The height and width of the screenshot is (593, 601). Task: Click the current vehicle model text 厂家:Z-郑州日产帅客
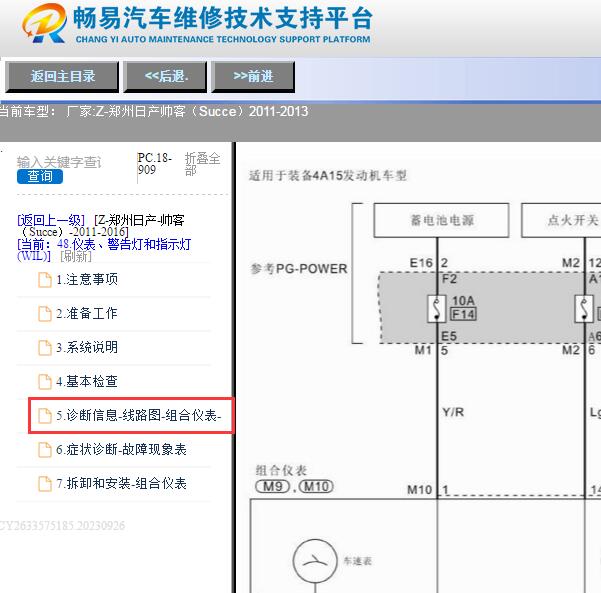187,112
